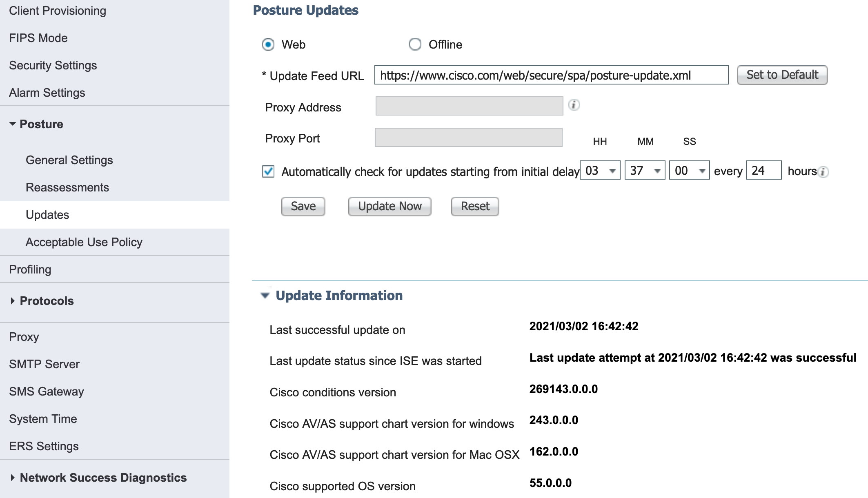Expand the Protocols section

coord(12,301)
